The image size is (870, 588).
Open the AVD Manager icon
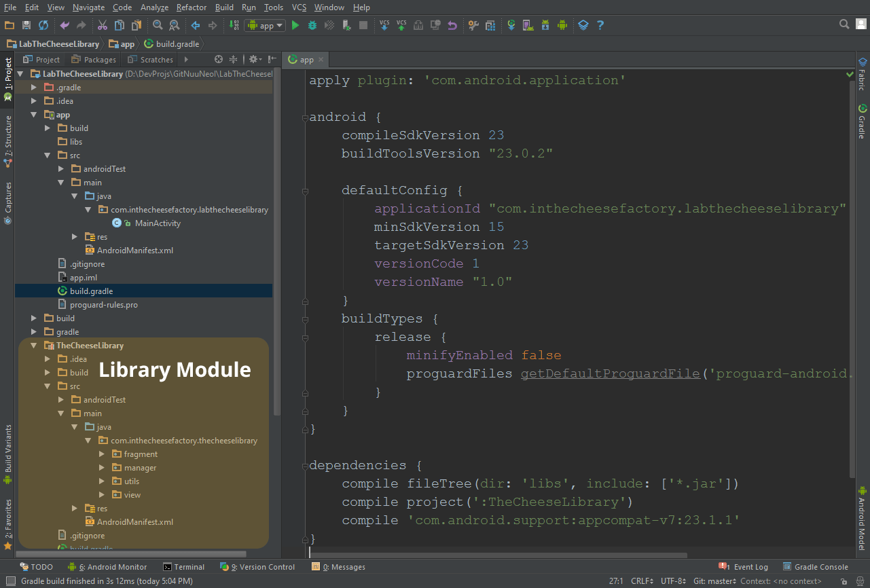click(x=528, y=25)
